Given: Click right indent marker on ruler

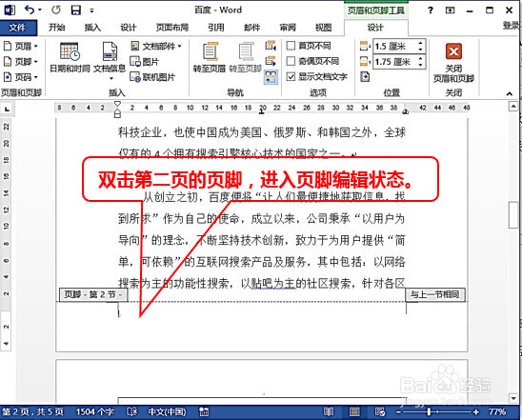Looking at the screenshot, I should [x=406, y=111].
